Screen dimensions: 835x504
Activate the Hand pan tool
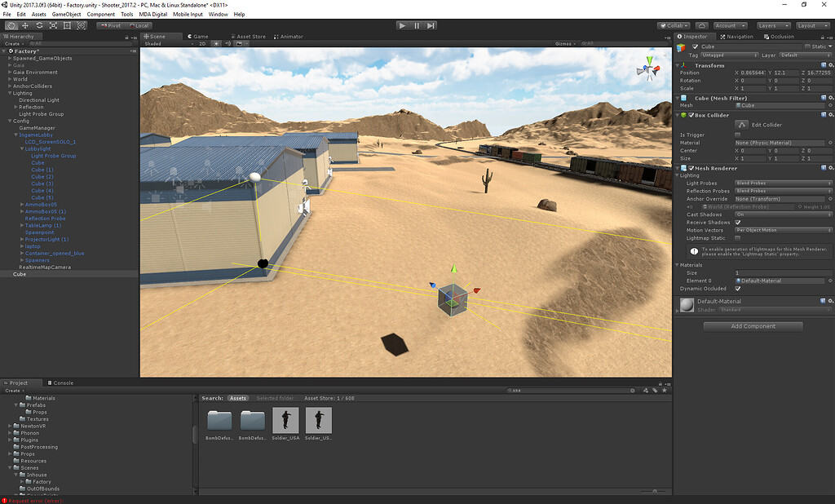pyautogui.click(x=11, y=25)
